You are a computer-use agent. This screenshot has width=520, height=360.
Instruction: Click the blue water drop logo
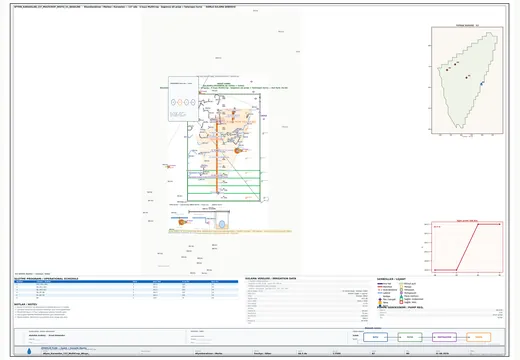29,351
